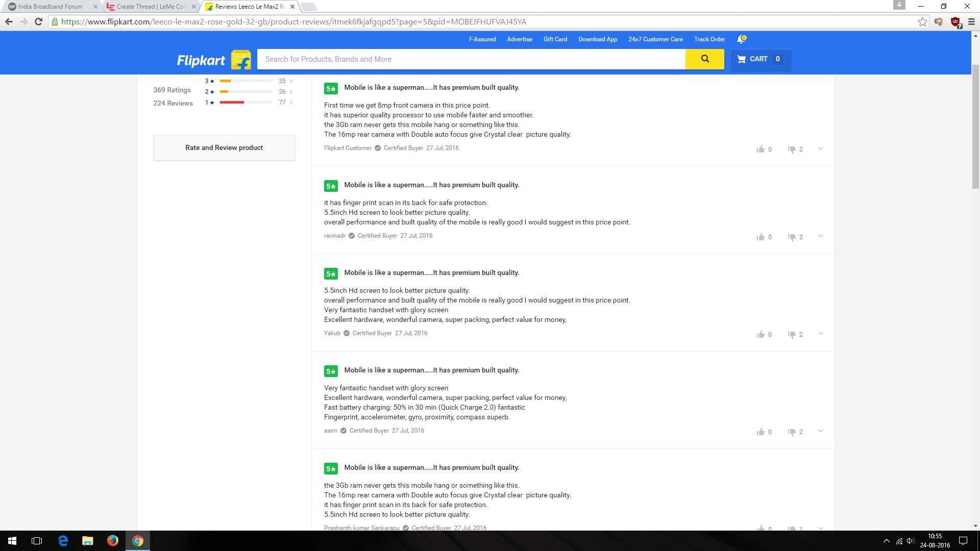Reload the current page
This screenshot has width=980, height=551.
pos(38,22)
